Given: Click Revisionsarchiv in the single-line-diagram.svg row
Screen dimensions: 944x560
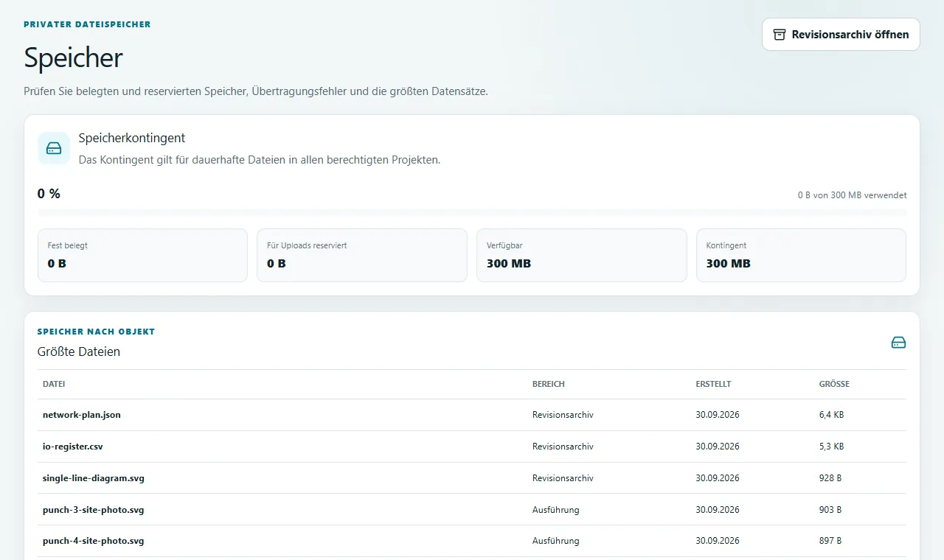Looking at the screenshot, I should [563, 478].
